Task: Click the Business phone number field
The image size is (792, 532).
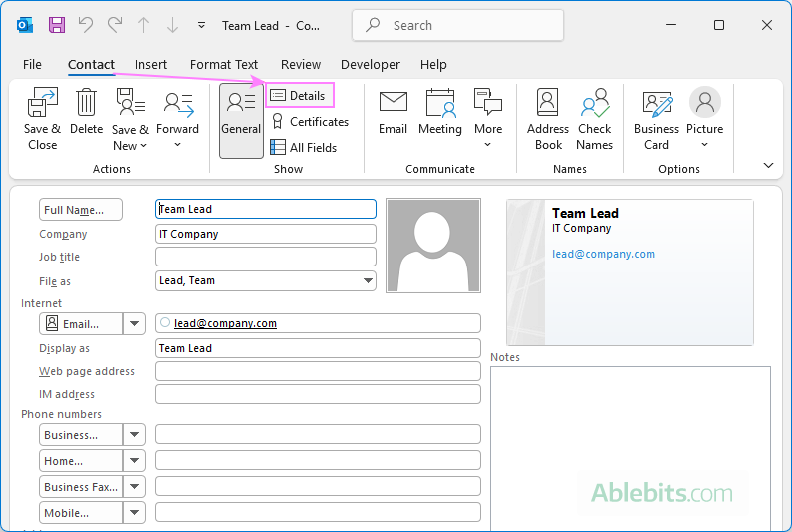Action: coord(318,434)
